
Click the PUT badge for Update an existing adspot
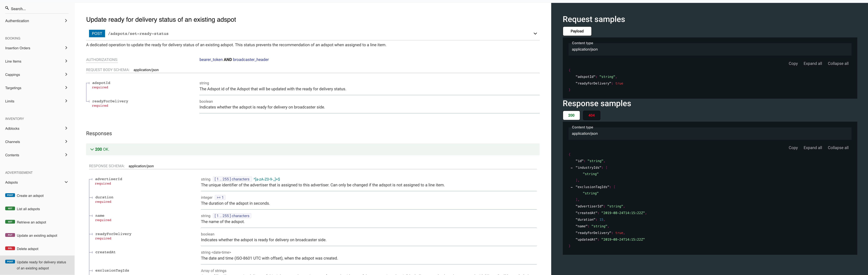[x=10, y=235]
